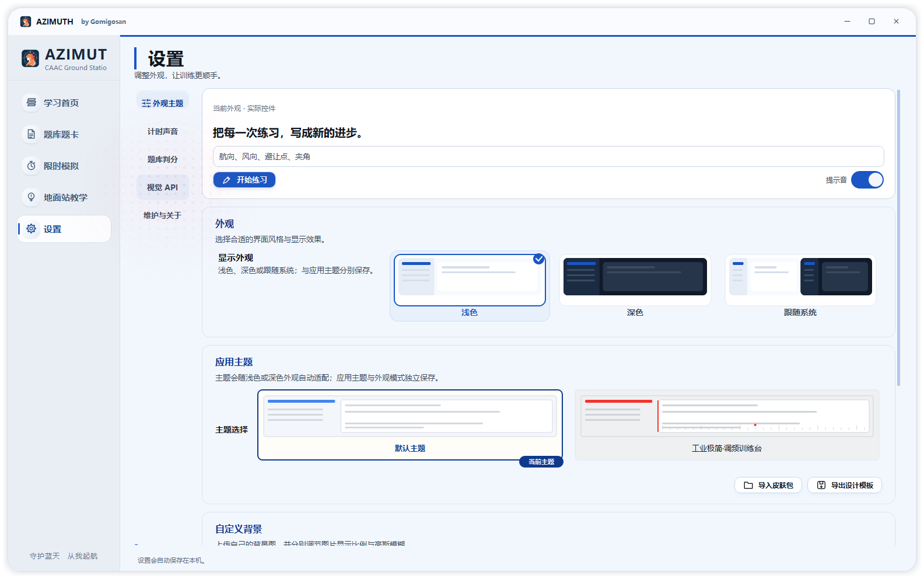Click the folder icon on 导入皮肤包

click(748, 485)
